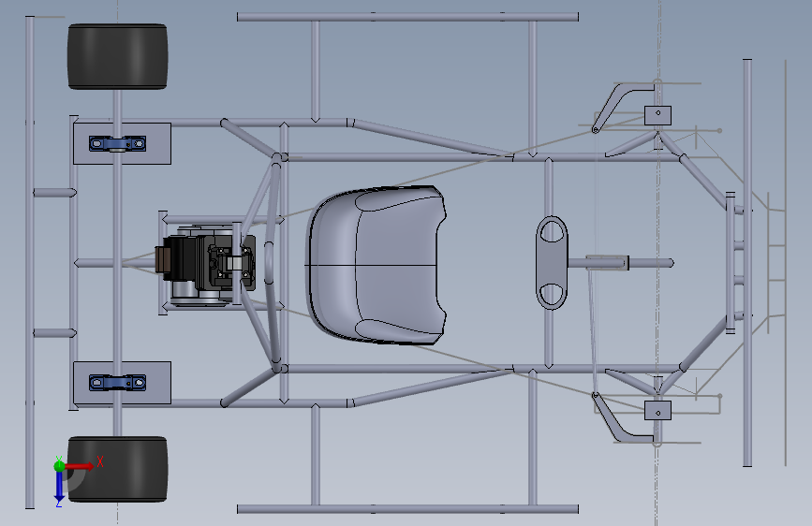The width and height of the screenshot is (812, 526).
Task: Click the green Y axis origin ball
Action: point(60,466)
